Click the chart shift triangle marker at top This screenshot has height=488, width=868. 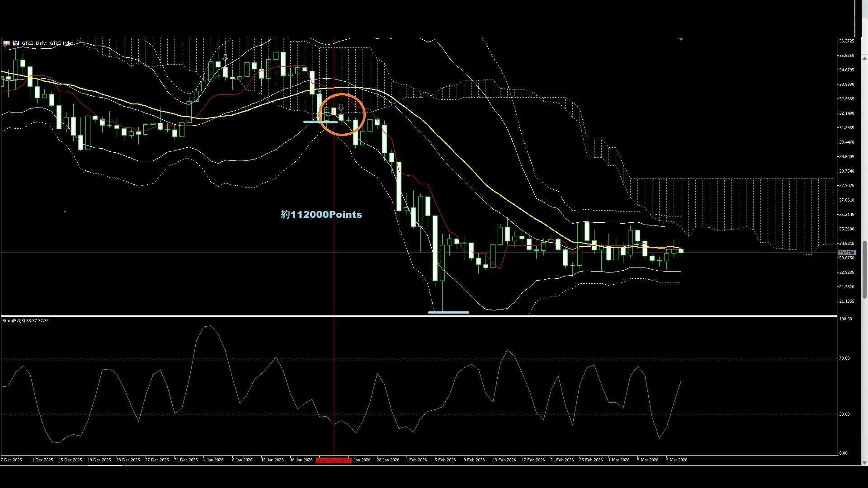click(681, 40)
